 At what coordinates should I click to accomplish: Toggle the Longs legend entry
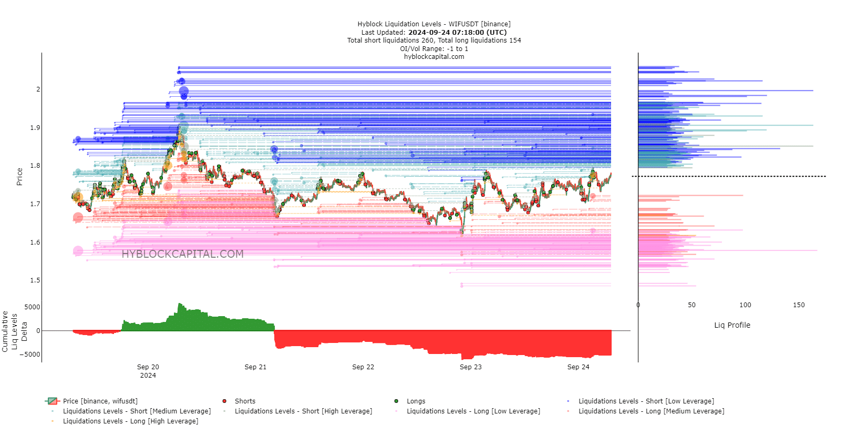click(x=410, y=401)
